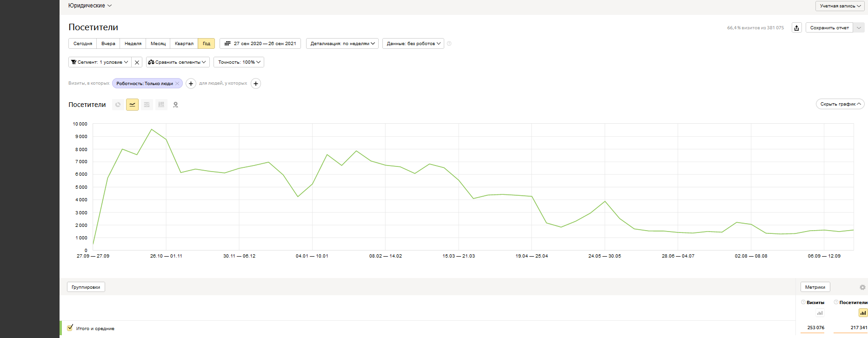Open table settings gear icon
Image resolution: width=868 pixels, height=338 pixels.
pyautogui.click(x=862, y=287)
